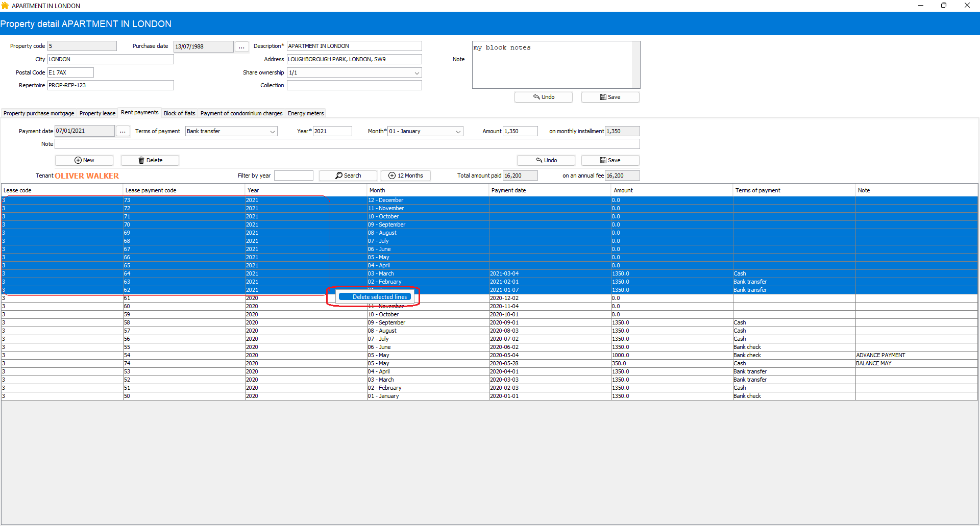Click the New payment button
The image size is (980, 526).
(84, 160)
